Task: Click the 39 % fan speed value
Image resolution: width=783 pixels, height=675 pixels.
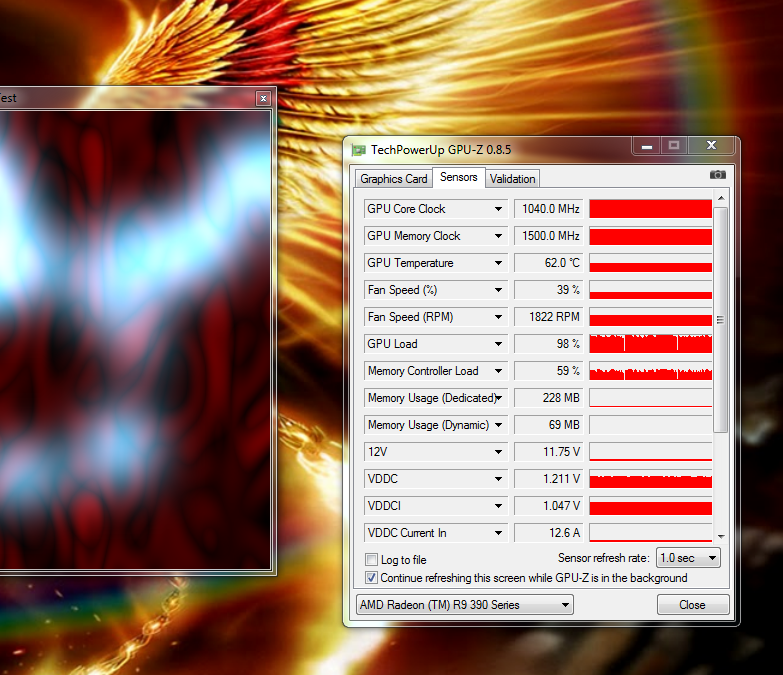Action: click(x=549, y=290)
